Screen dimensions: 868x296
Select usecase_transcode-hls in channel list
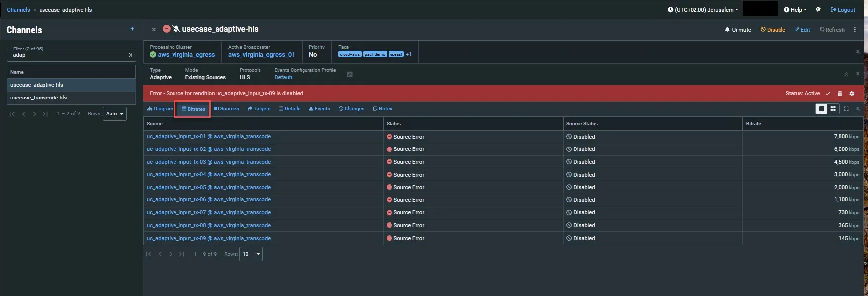(x=72, y=98)
